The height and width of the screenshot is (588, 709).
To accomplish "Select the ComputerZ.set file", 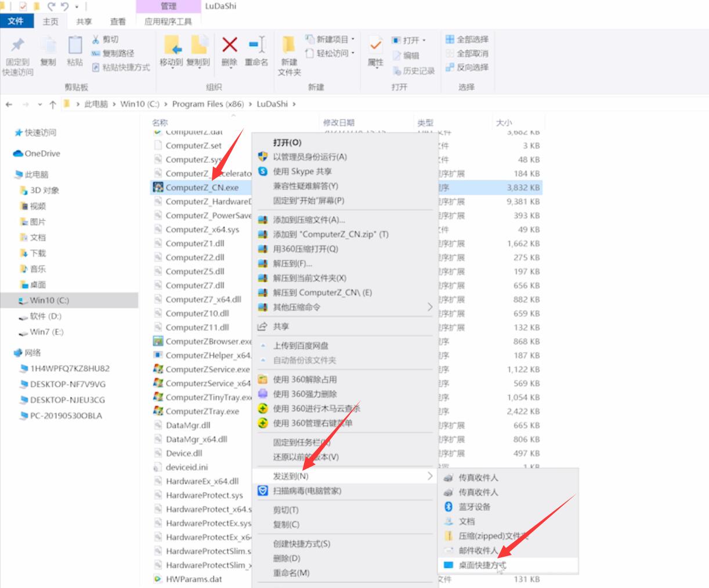I will pos(188,146).
